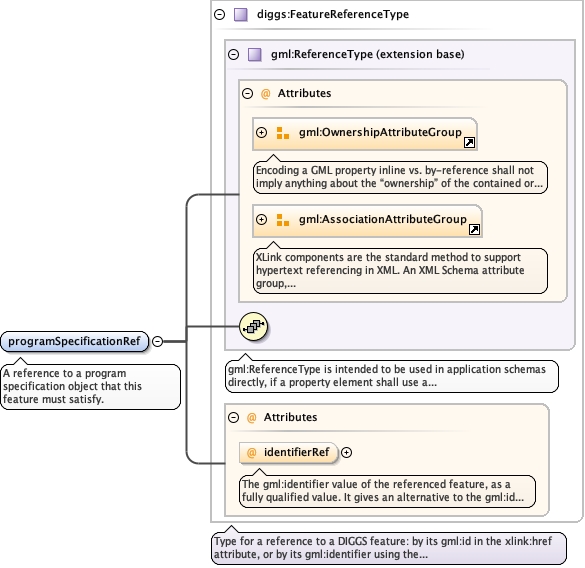585x568 pixels.
Task: Expand the identifierRef attribute
Action: pyautogui.click(x=347, y=452)
